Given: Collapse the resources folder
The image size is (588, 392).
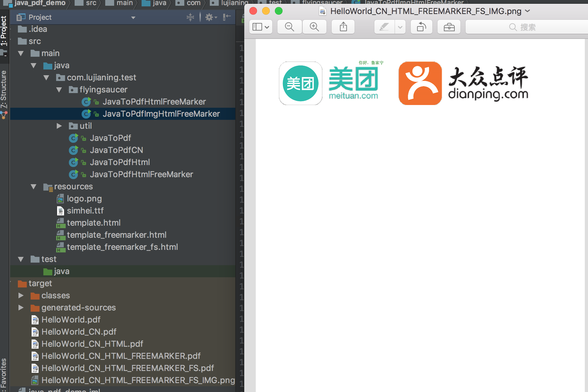Looking at the screenshot, I should point(33,186).
